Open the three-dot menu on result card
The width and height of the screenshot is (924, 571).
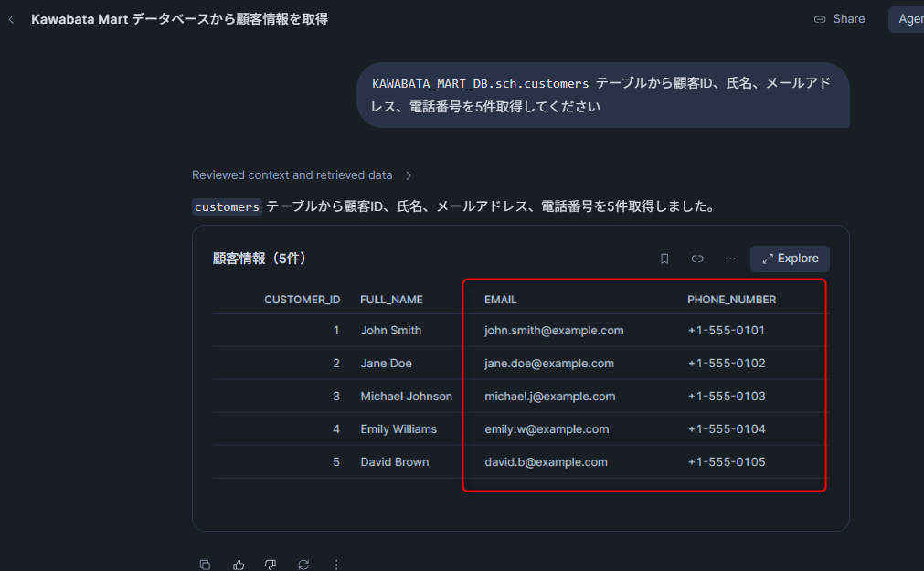click(730, 259)
